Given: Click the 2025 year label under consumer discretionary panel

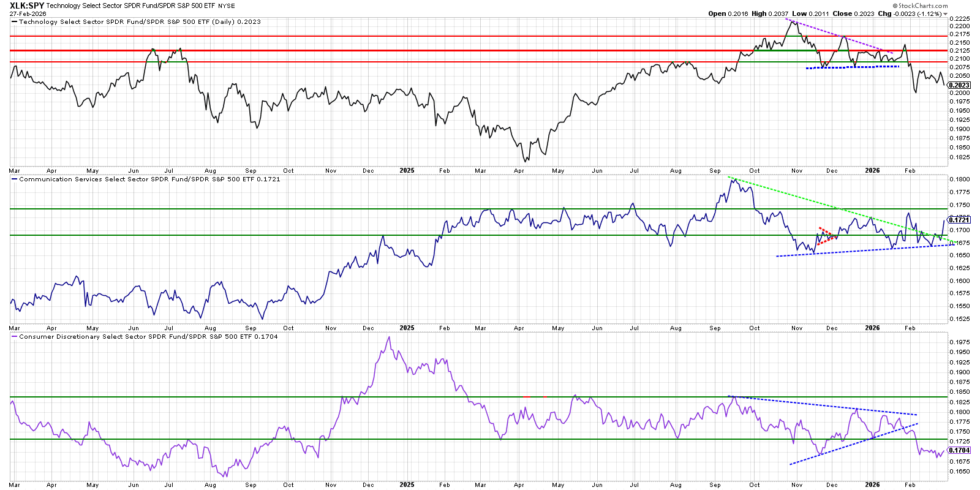Looking at the screenshot, I should [407, 484].
